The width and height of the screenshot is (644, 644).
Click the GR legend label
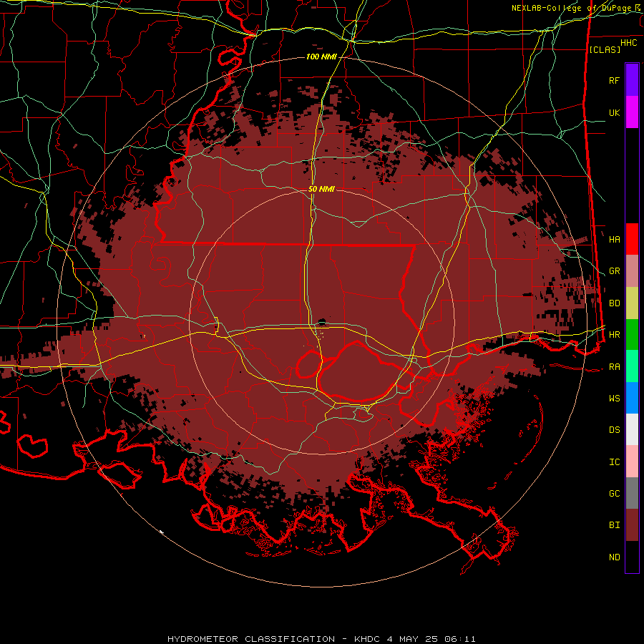[614, 271]
